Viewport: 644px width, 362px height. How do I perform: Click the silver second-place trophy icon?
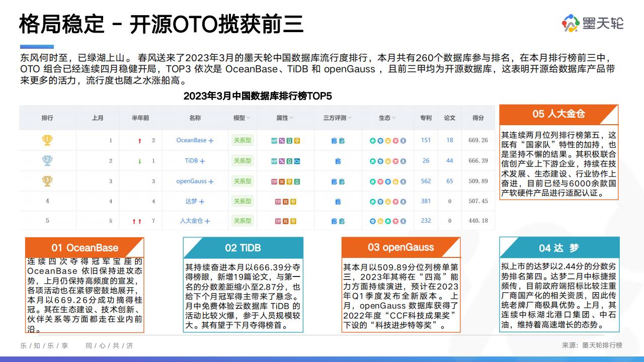47,160
